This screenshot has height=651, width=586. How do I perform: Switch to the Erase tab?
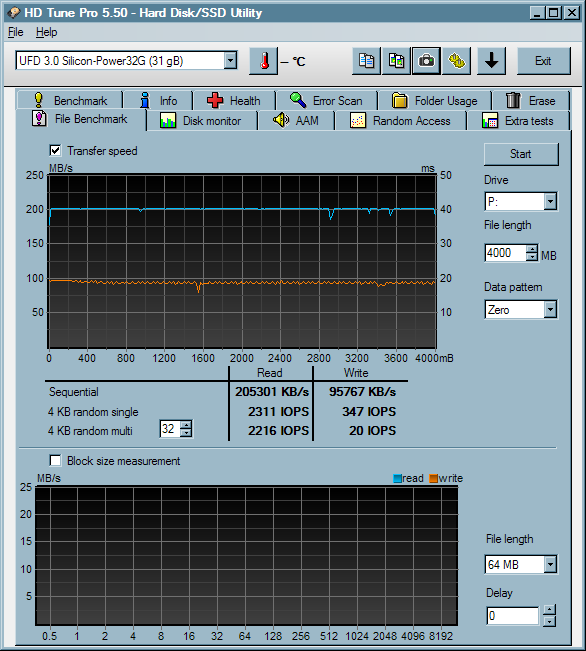(531, 100)
